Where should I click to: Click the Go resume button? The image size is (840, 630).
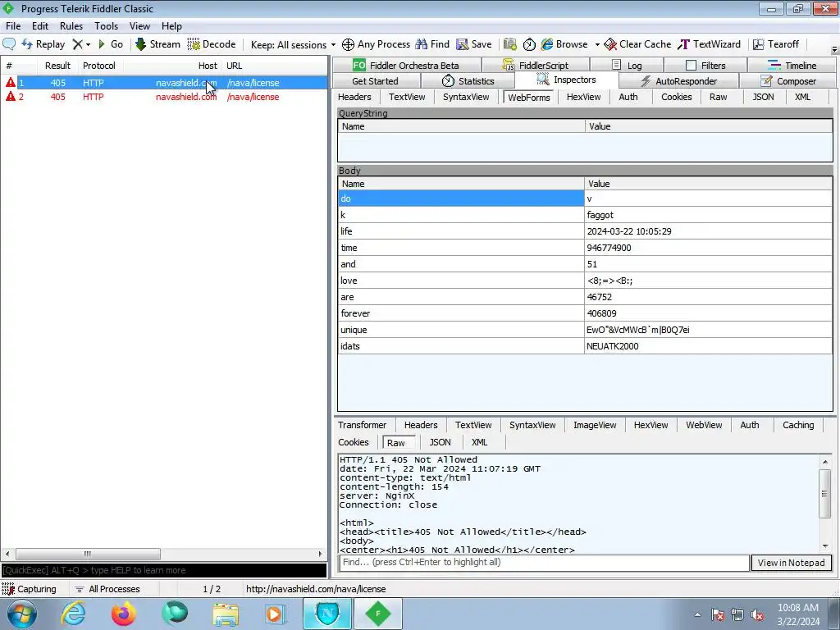pyautogui.click(x=111, y=44)
